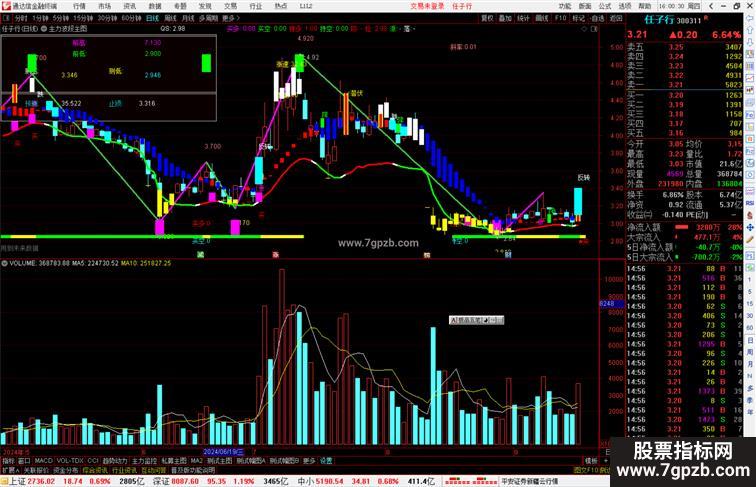The height and width of the screenshot is (487, 756).
Task: Click the 净流入额 row in quote panel
Action: (x=685, y=227)
